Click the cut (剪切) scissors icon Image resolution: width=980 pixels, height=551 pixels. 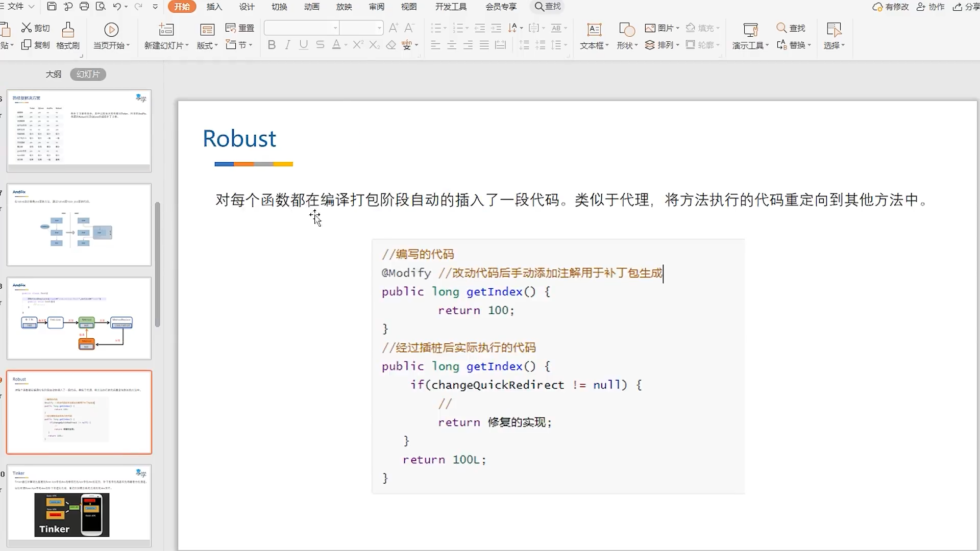point(27,28)
